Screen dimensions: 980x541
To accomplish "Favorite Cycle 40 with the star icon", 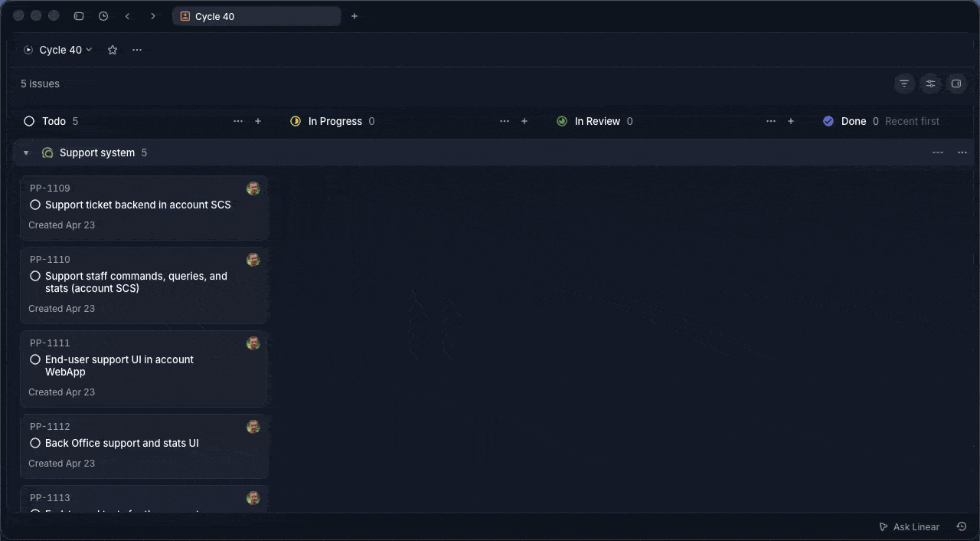I will (112, 50).
